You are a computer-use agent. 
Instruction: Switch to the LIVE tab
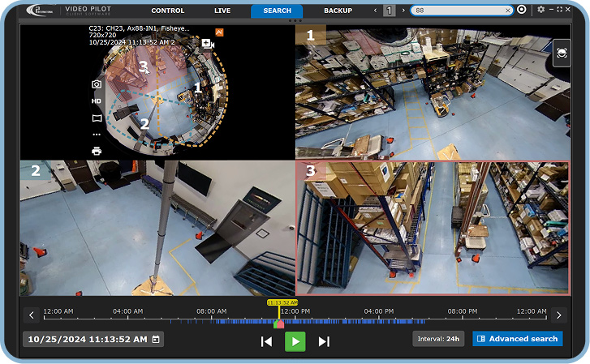pyautogui.click(x=222, y=11)
